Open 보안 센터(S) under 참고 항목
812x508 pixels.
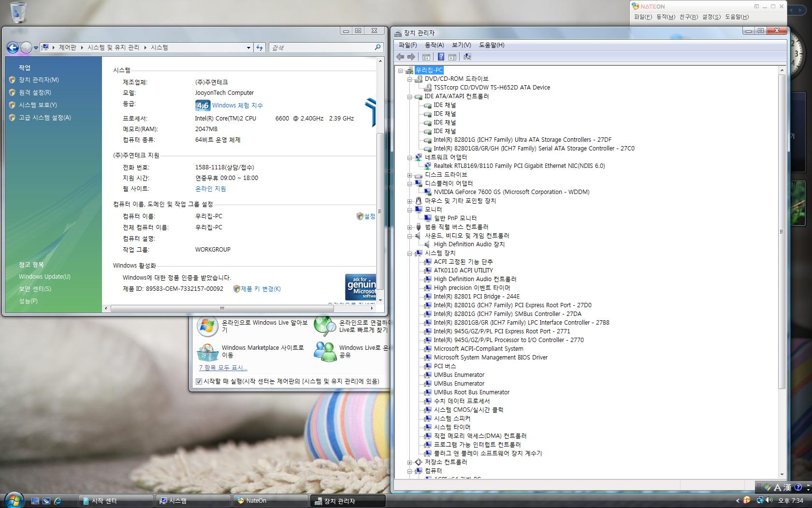click(35, 289)
